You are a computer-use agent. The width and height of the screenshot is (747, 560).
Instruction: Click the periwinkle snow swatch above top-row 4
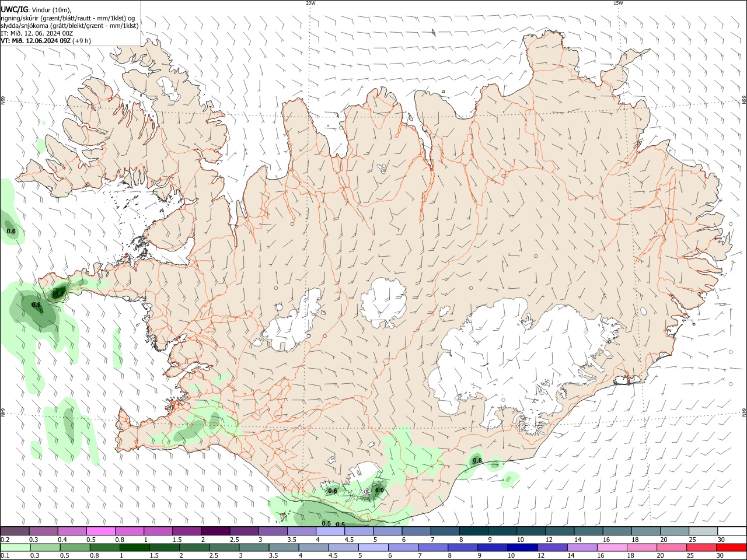pyautogui.click(x=330, y=531)
